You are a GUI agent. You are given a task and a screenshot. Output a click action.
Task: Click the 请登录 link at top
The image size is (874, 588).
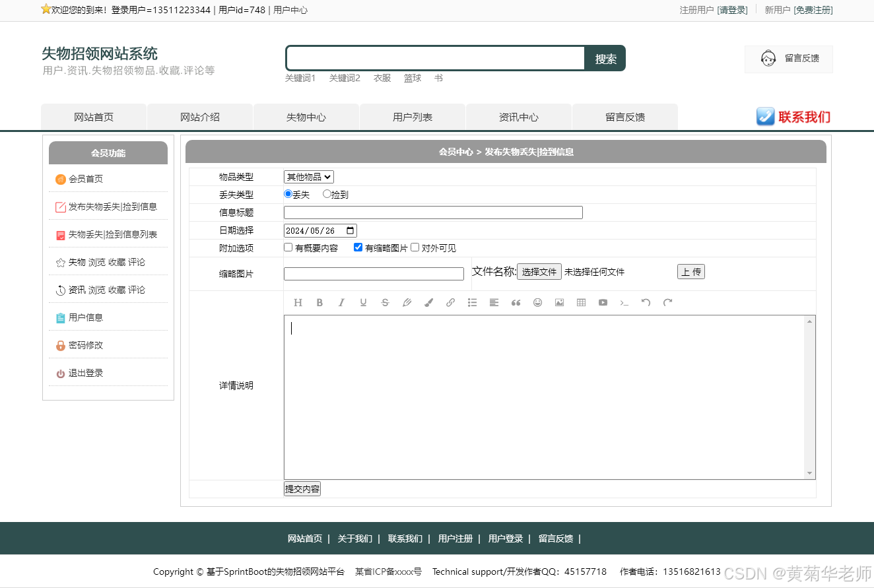[733, 10]
